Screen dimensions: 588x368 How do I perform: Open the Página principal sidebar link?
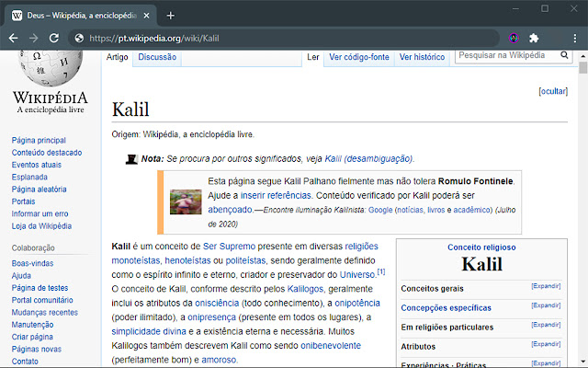point(39,140)
